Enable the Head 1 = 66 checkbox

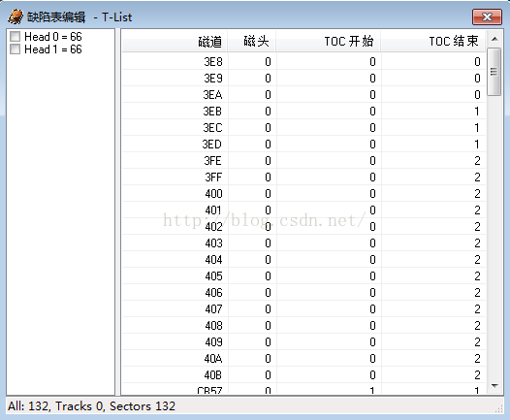(15, 49)
